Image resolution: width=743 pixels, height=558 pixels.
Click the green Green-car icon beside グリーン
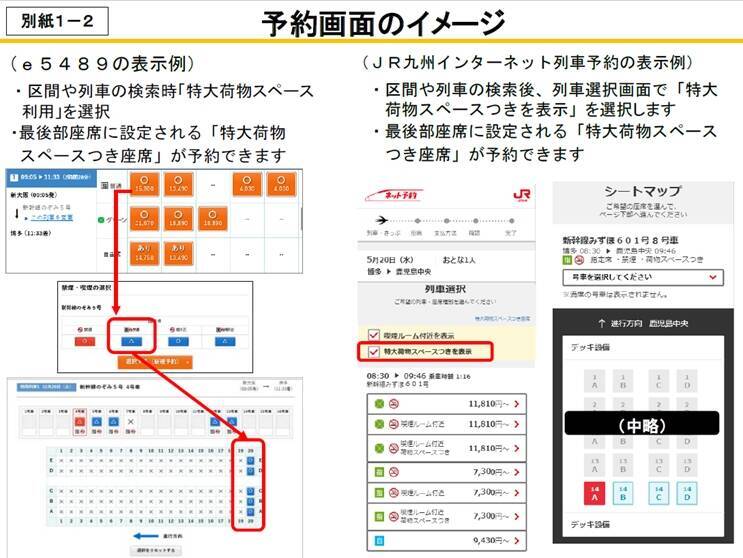[x=100, y=220]
